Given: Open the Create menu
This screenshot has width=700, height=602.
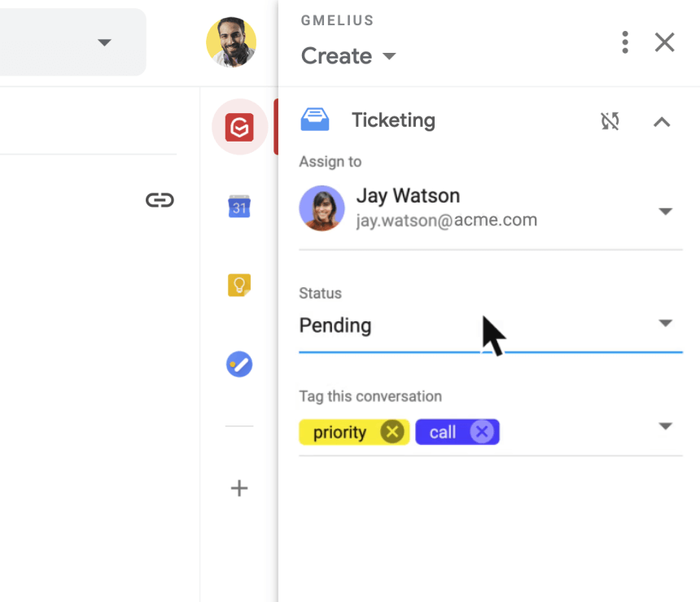Looking at the screenshot, I should tap(348, 56).
